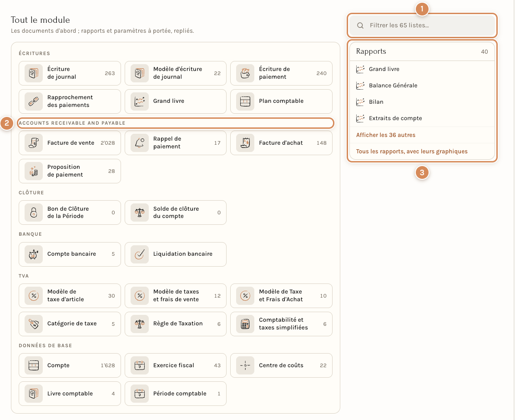Open the Bilan report
This screenshot has width=515, height=420.
[422, 102]
